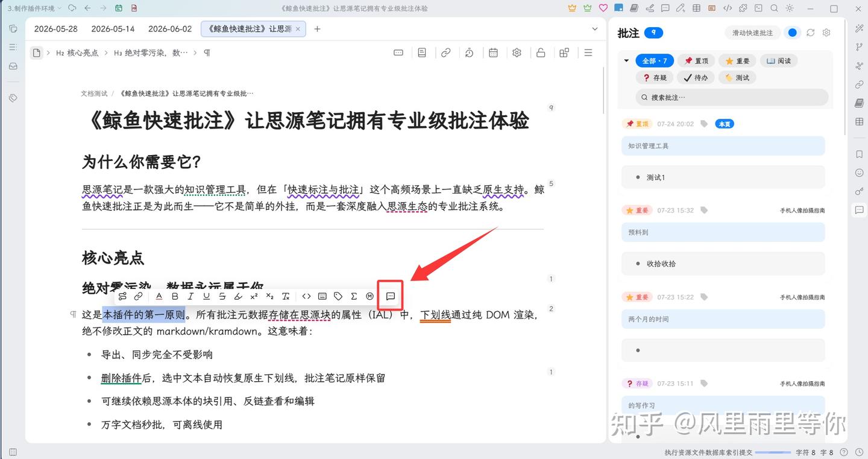Image resolution: width=868 pixels, height=459 pixels.
Task: Click the 本页 badge on the pinned annotation
Action: 725,124
